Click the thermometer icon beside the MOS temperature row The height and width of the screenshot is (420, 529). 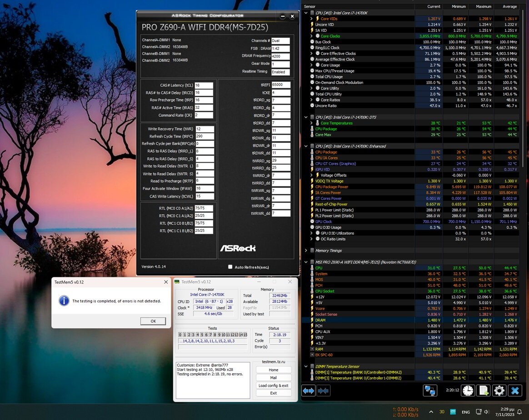[x=312, y=280]
